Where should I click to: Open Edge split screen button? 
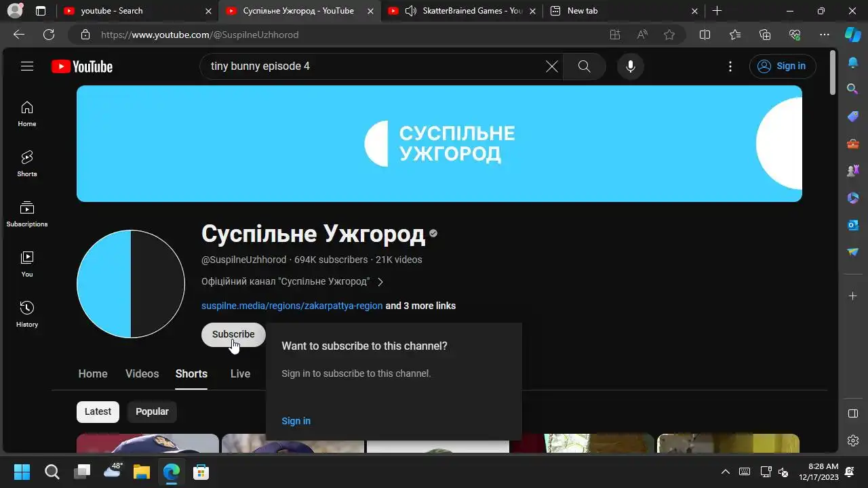tap(705, 35)
